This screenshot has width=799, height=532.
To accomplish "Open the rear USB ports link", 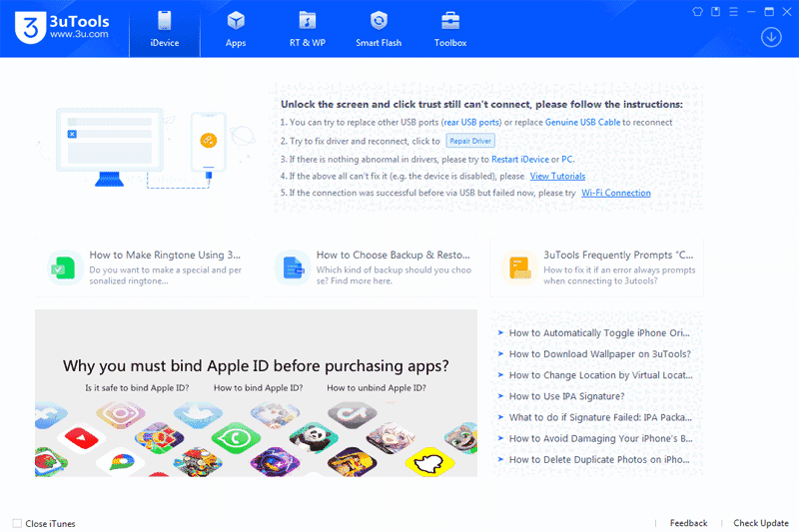I will tap(471, 122).
